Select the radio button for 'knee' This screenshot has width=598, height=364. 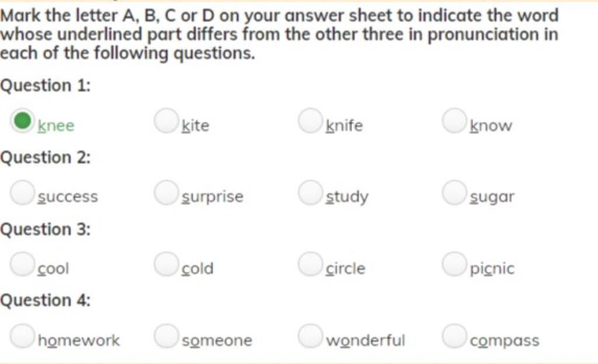point(22,121)
